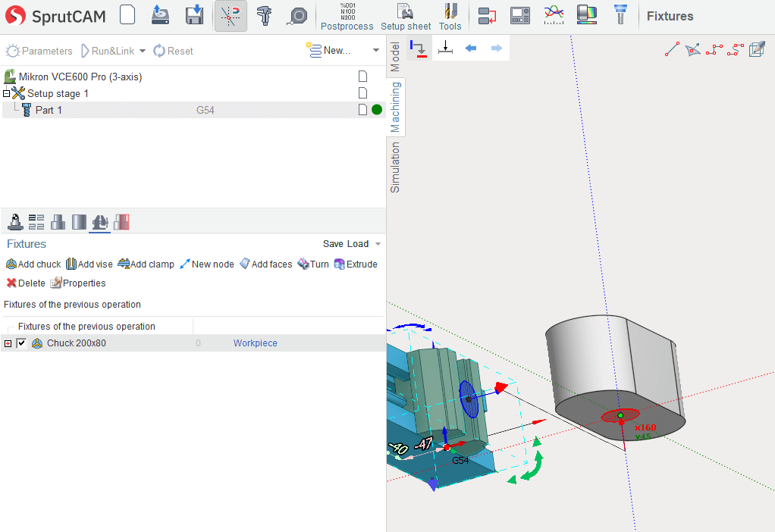Collapse the Setup stage 1 node
Viewport: 775px width, 532px height.
coord(7,93)
